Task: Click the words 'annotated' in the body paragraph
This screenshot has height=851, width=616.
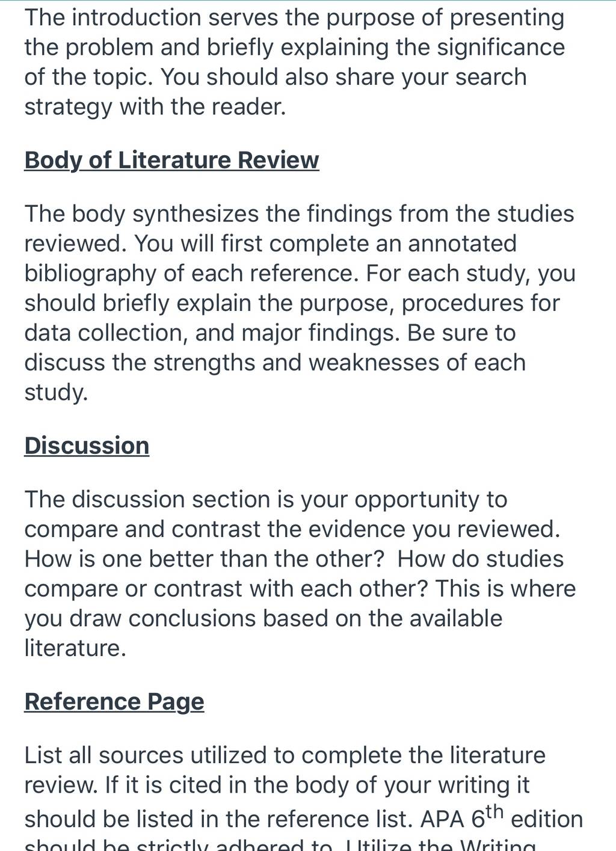Action: pos(462,244)
